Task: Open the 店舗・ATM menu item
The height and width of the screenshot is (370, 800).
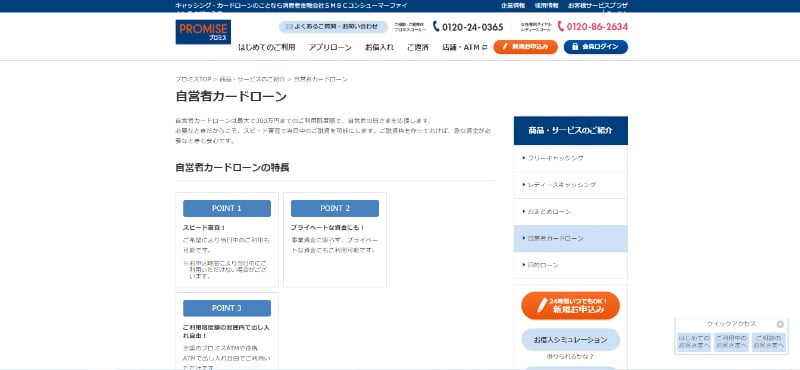Action: click(x=464, y=47)
